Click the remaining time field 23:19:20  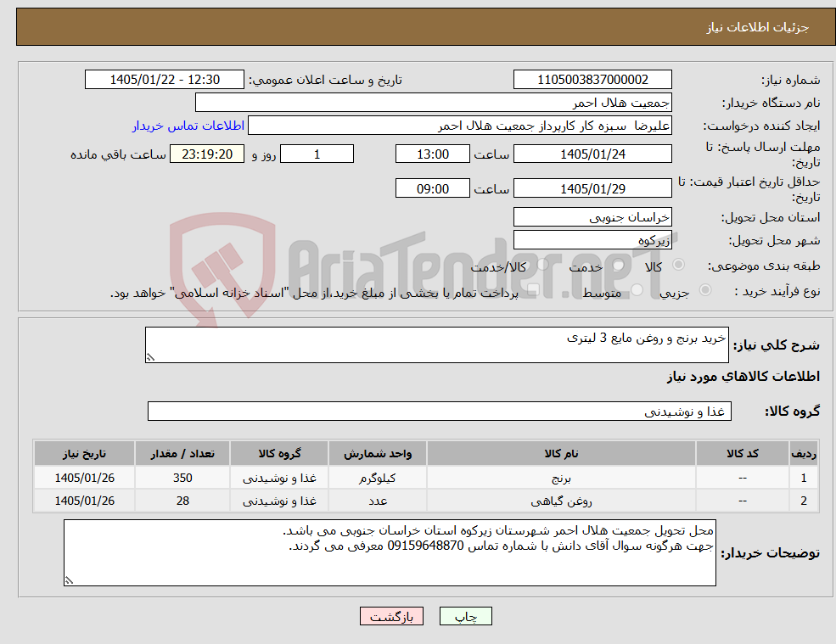pyautogui.click(x=207, y=154)
